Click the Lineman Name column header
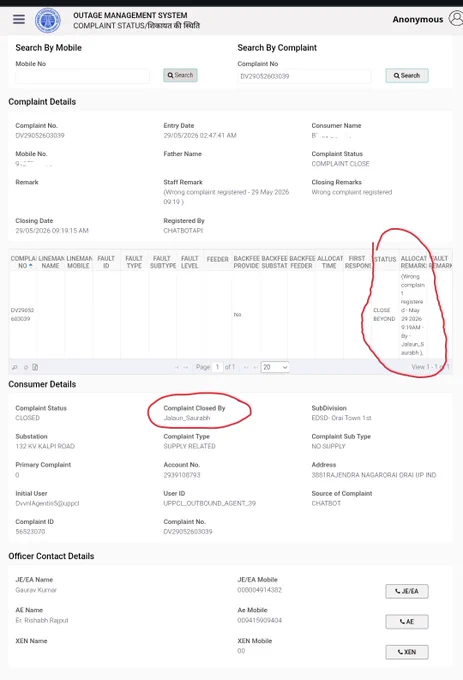463x680 pixels. click(x=51, y=262)
